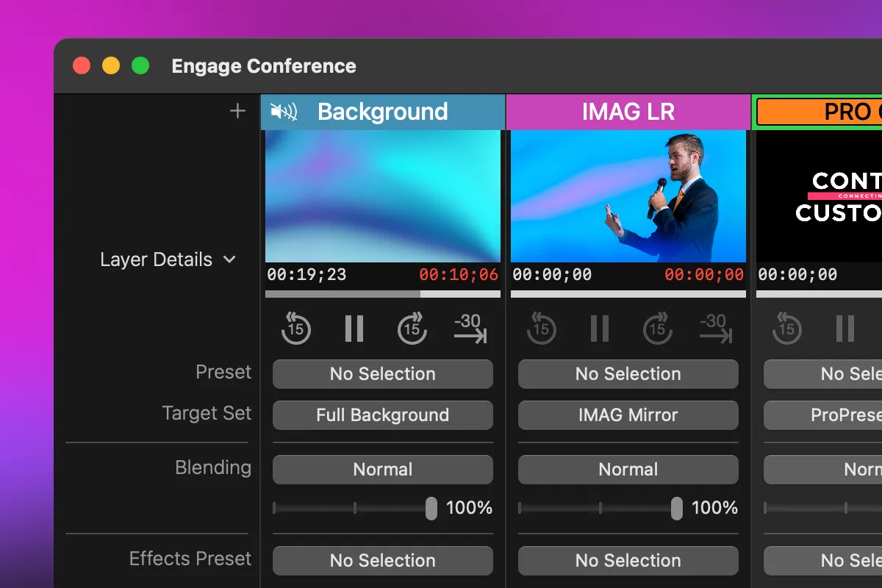Jump to last 30 seconds on IMAG LR

[x=715, y=328]
